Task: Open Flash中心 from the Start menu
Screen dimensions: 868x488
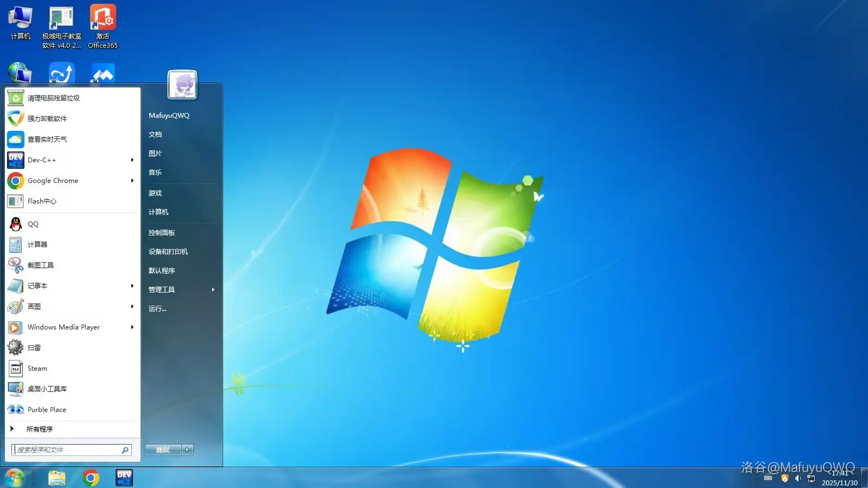Action: click(73, 201)
